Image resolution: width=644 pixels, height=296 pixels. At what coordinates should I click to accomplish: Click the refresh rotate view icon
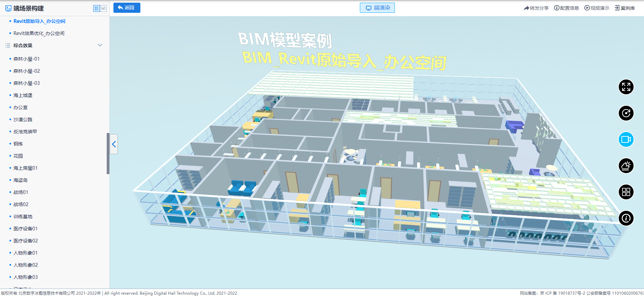[626, 113]
